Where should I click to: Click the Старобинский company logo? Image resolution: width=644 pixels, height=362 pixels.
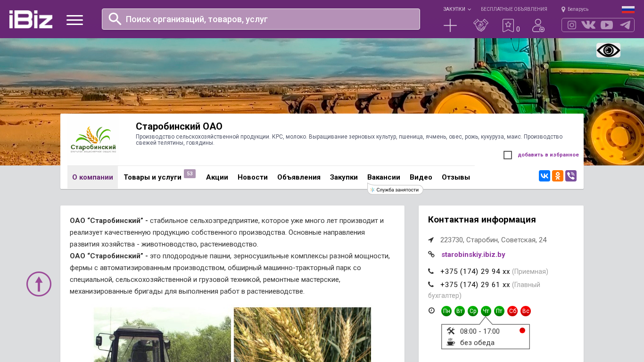93,140
